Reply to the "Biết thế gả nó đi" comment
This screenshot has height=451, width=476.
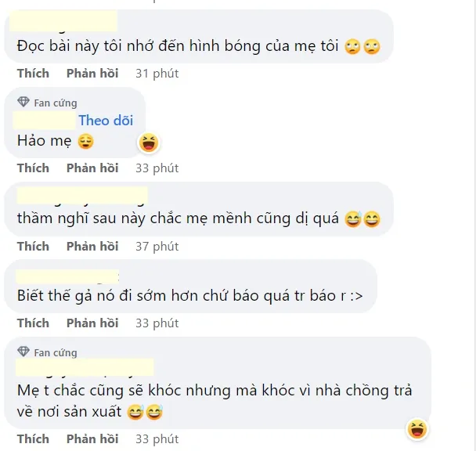point(92,323)
